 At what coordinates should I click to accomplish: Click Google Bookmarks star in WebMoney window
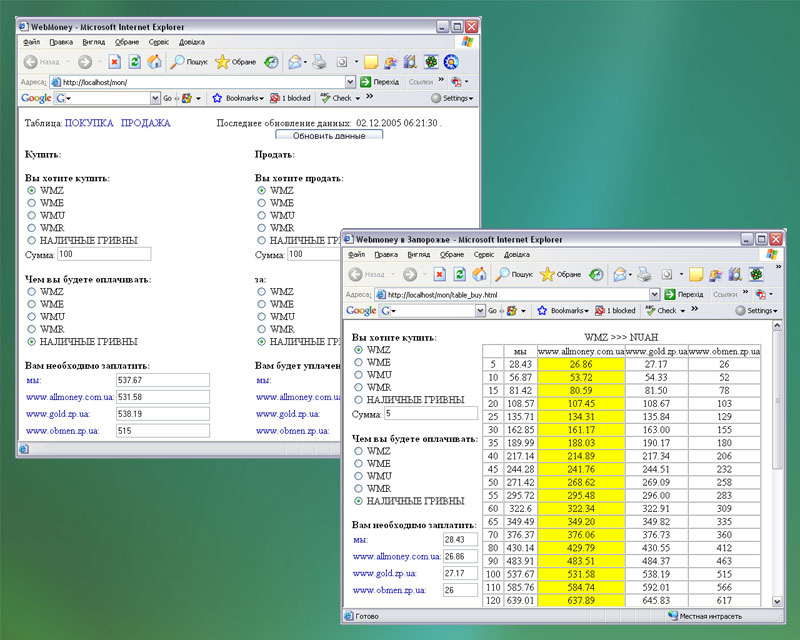coord(217,98)
